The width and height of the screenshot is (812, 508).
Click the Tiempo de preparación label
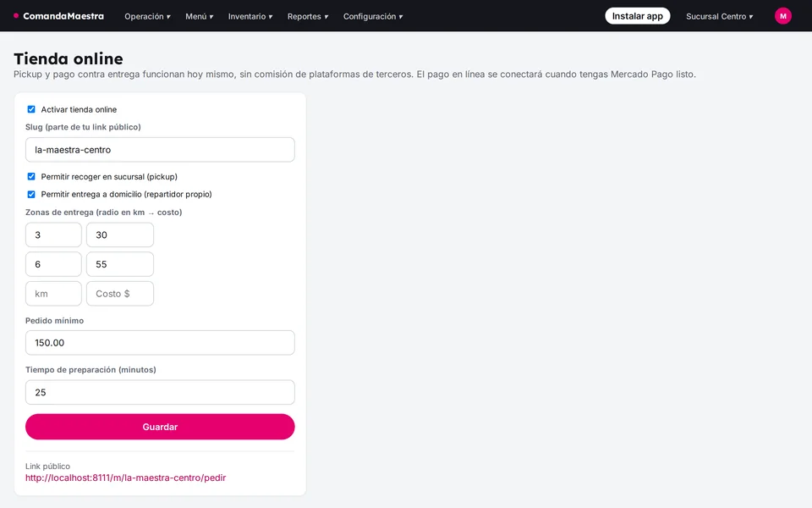pyautogui.click(x=91, y=370)
